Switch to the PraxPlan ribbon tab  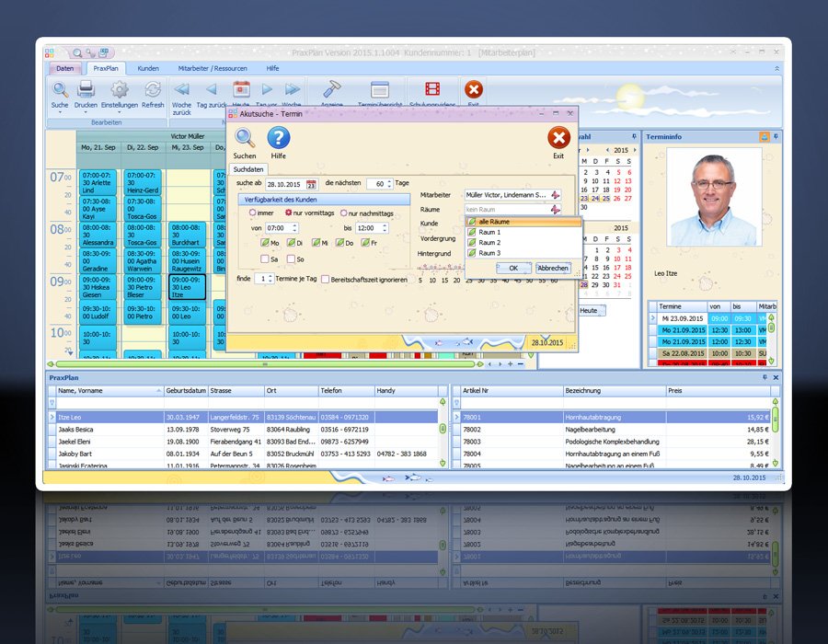tap(106, 69)
